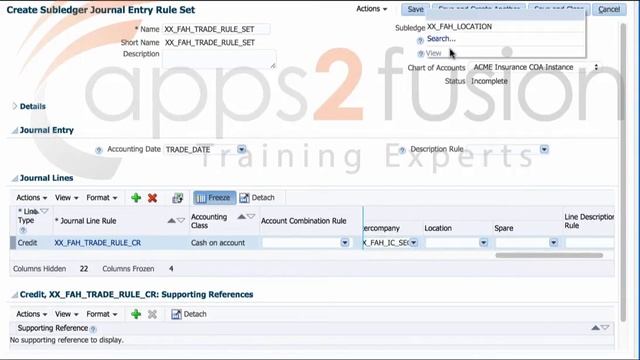Click in the Description text area
This screenshot has height=360, width=640.
point(219,59)
